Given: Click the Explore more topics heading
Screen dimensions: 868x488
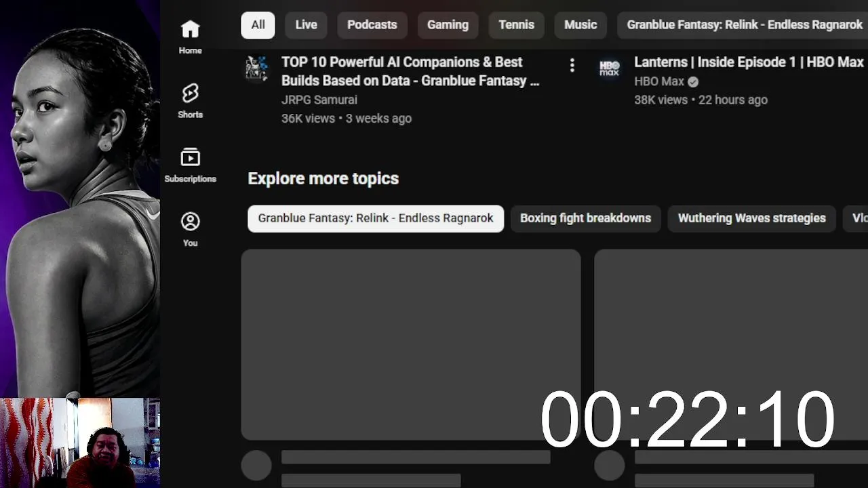Looking at the screenshot, I should point(323,178).
